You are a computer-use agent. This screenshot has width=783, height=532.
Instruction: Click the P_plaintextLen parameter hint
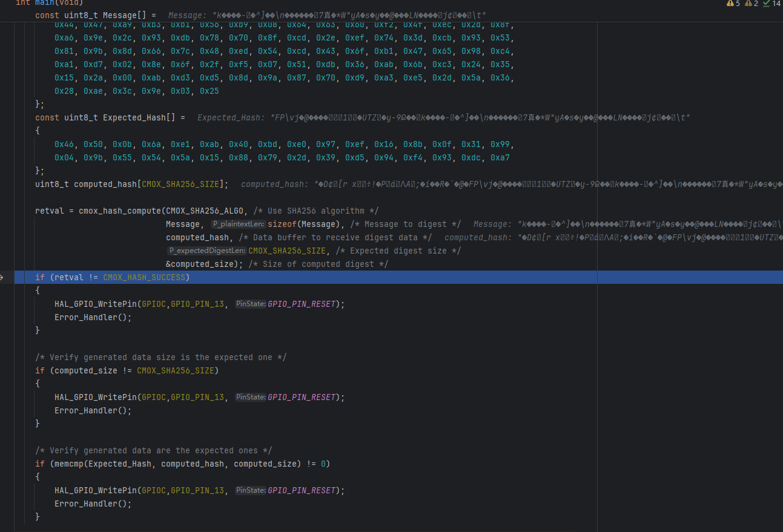point(238,224)
